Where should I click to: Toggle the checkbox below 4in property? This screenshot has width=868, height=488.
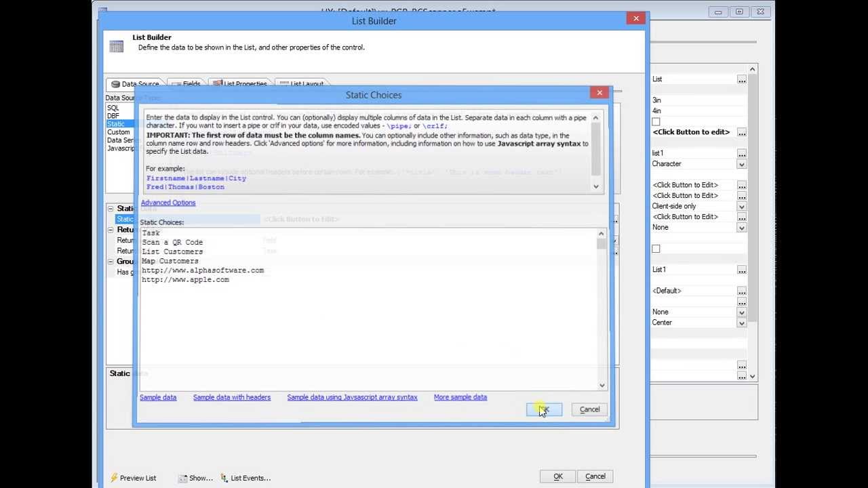[656, 122]
